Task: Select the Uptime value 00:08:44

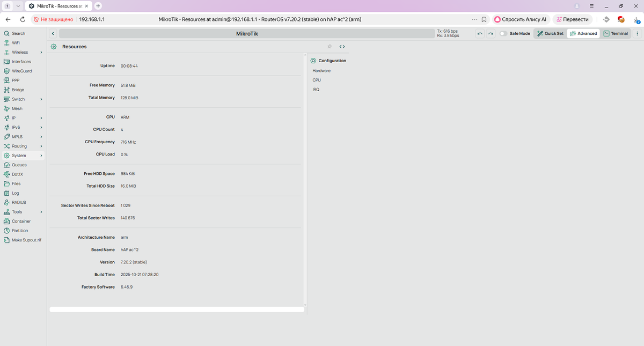Action: [x=129, y=66]
